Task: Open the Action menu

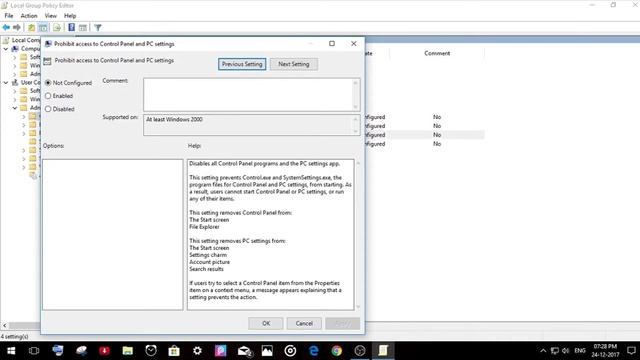Action: (29, 16)
